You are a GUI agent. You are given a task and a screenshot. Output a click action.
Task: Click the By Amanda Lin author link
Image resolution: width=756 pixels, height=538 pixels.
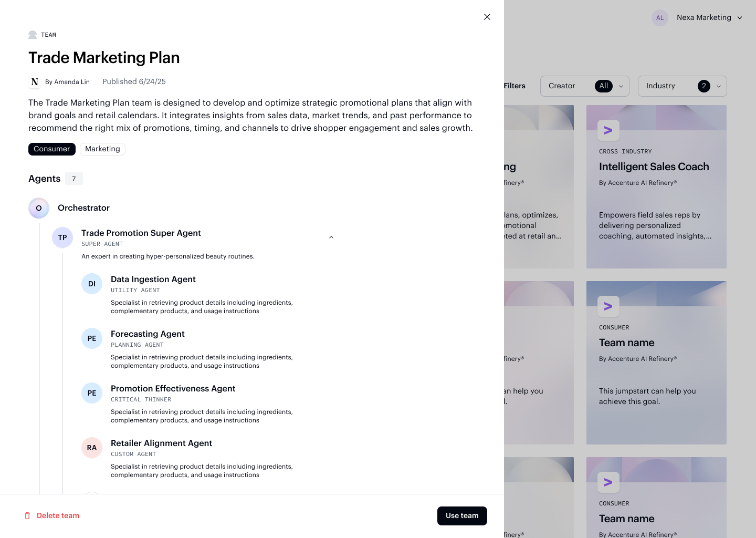(x=67, y=82)
